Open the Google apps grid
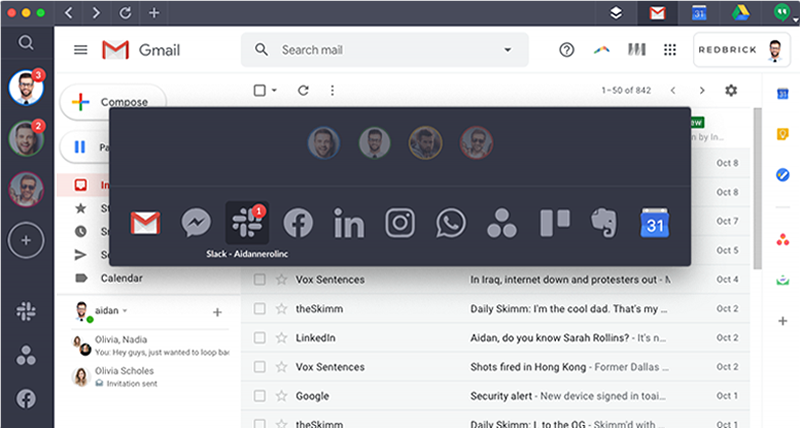The width and height of the screenshot is (800, 428). click(670, 49)
